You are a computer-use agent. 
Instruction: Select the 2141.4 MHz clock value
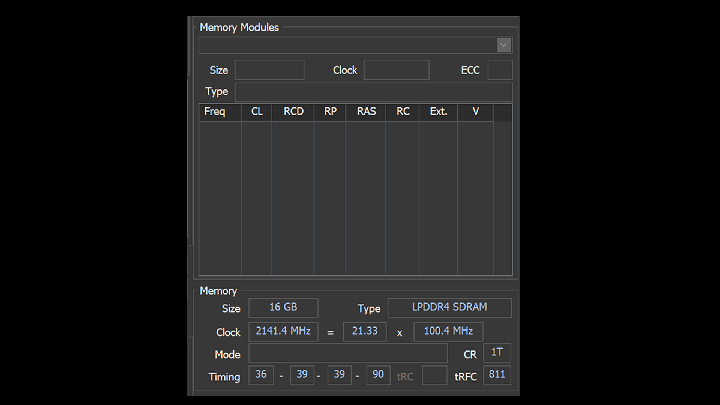pos(284,331)
